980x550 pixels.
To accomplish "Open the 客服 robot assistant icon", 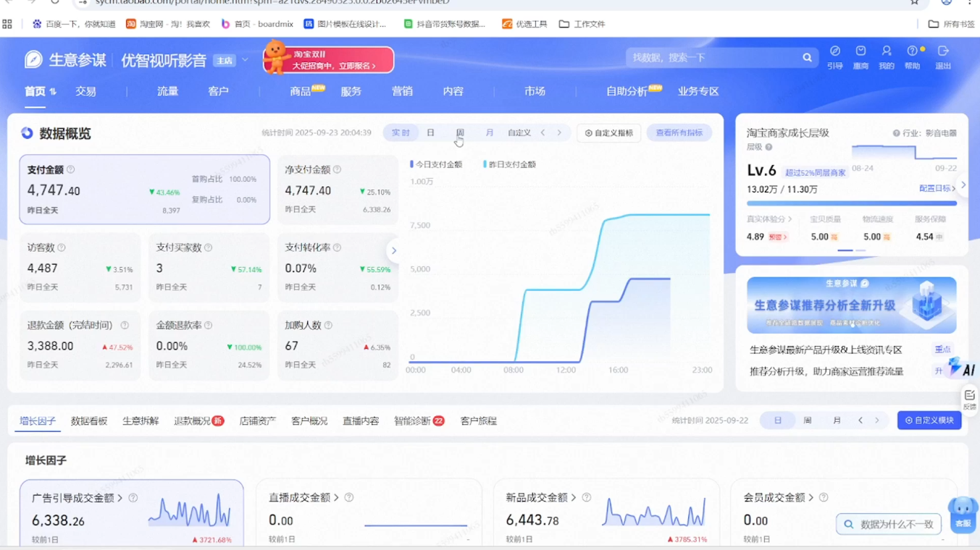I will click(963, 514).
